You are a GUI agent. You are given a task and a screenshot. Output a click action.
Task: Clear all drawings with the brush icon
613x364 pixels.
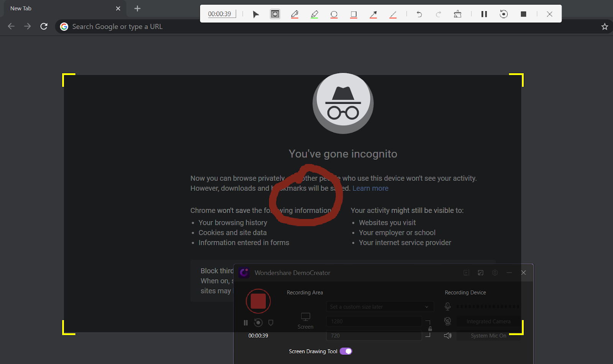pos(457,14)
